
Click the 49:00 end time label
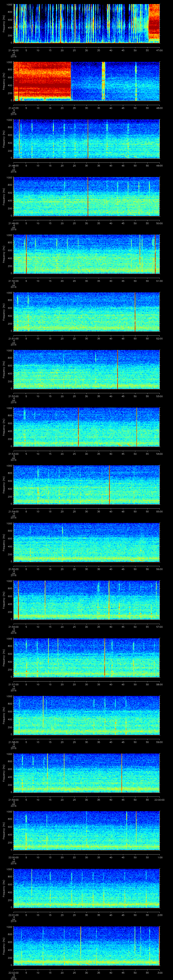(159, 166)
